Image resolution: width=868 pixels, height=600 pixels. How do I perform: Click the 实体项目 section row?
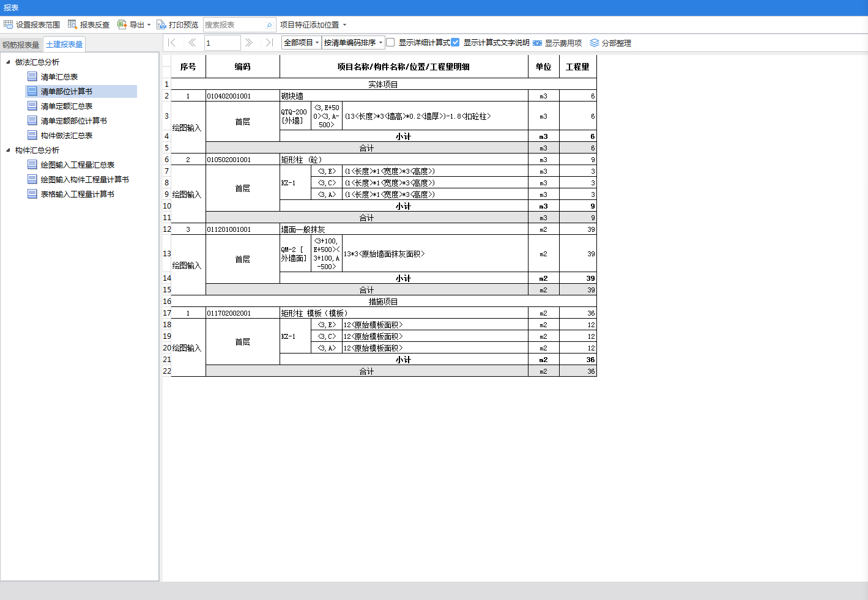click(x=384, y=84)
